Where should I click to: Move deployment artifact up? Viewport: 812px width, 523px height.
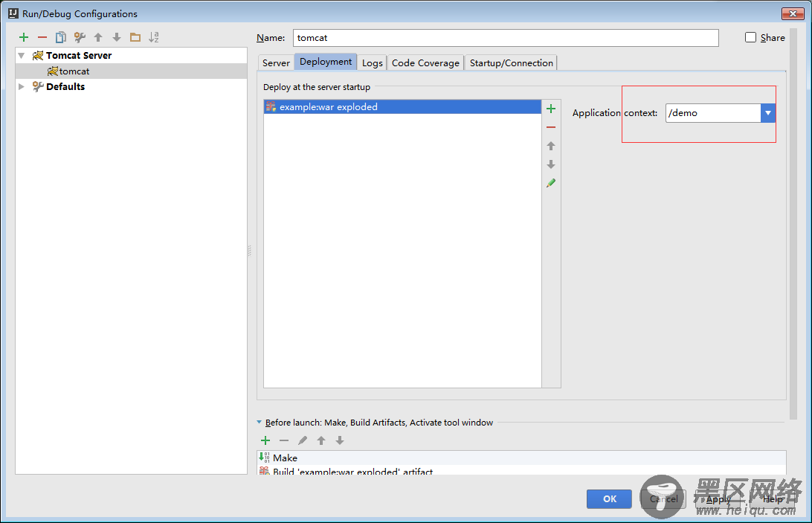[551, 146]
